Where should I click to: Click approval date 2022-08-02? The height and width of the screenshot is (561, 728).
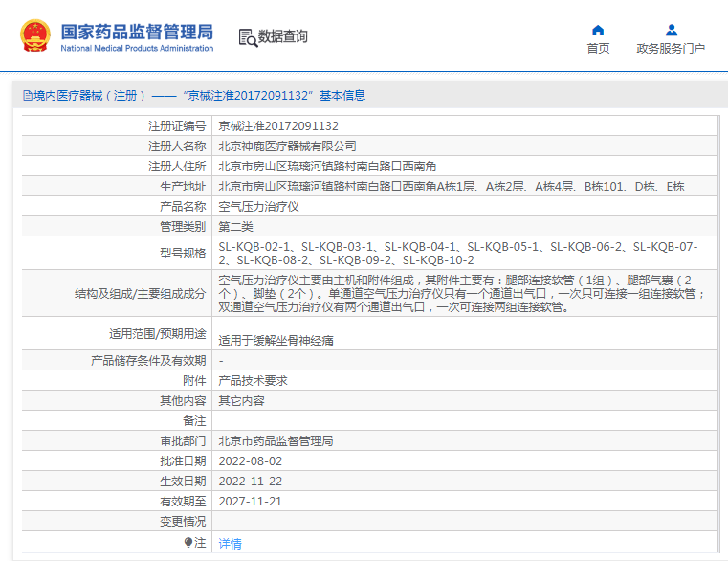point(251,461)
